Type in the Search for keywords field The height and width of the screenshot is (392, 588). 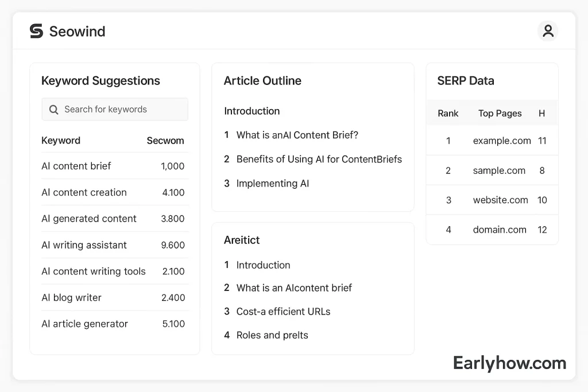(121, 110)
